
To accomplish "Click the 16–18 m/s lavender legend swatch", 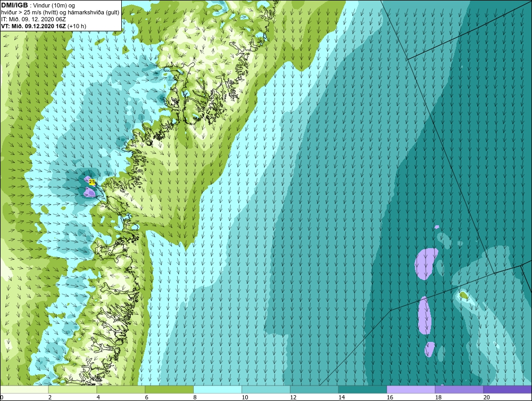I will click(x=411, y=389).
